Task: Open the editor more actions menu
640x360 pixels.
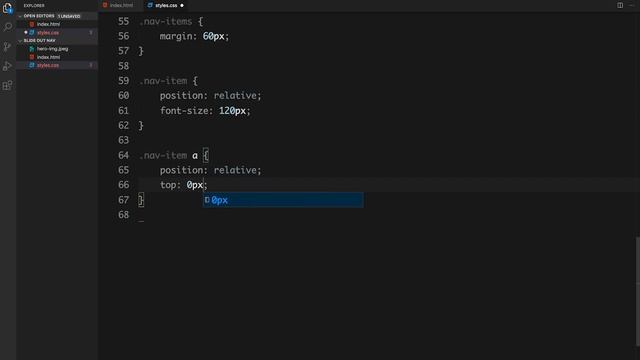Action: pyautogui.click(x=632, y=5)
